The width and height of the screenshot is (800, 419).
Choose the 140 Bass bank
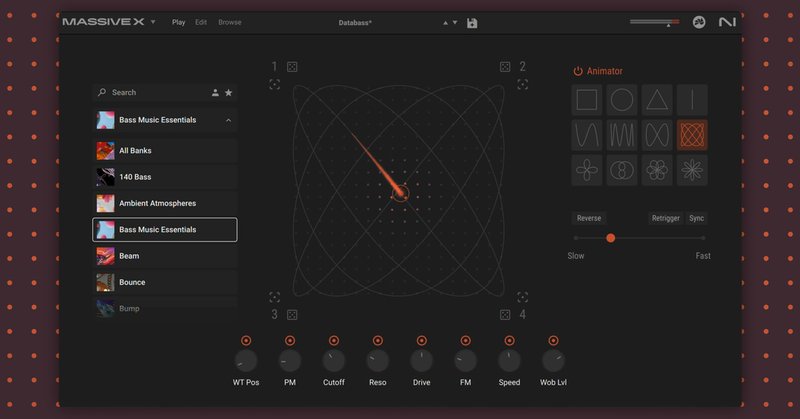pyautogui.click(x=165, y=177)
